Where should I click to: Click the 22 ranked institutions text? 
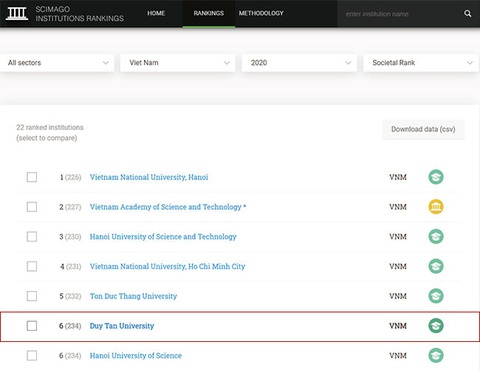(x=50, y=127)
